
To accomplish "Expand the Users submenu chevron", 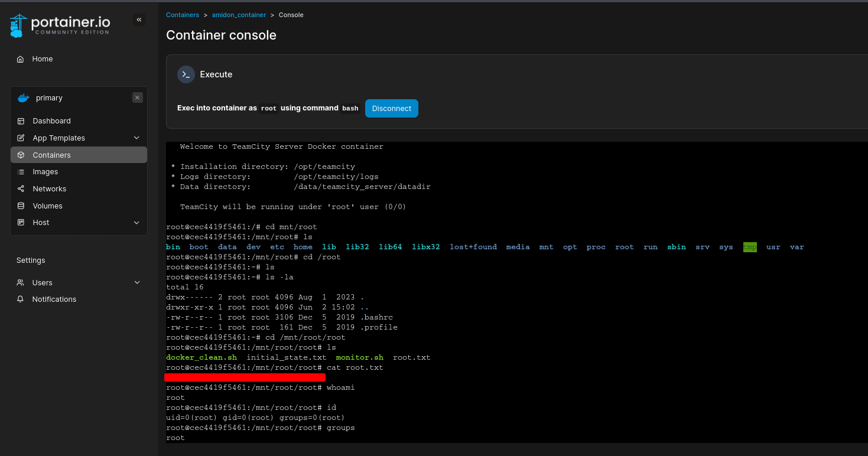I will [137, 283].
